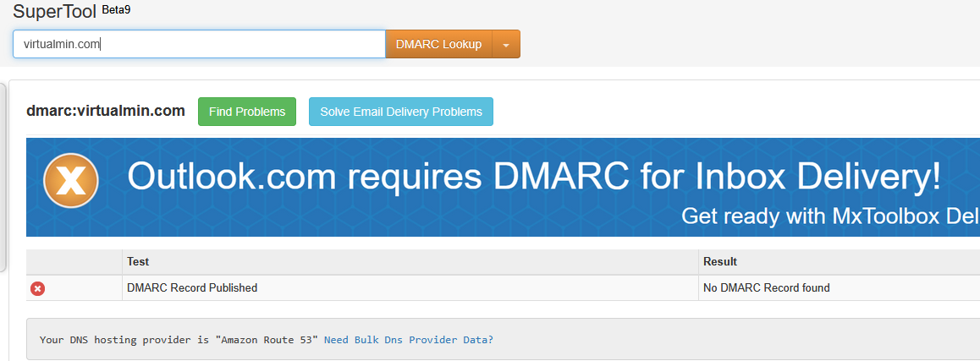Image resolution: width=980 pixels, height=361 pixels.
Task: Click the red failed-status icon
Action: click(x=38, y=288)
